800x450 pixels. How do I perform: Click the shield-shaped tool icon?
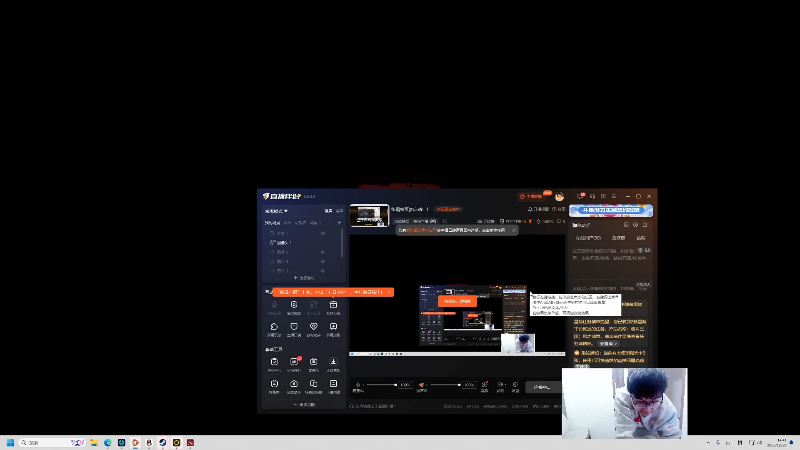294,327
